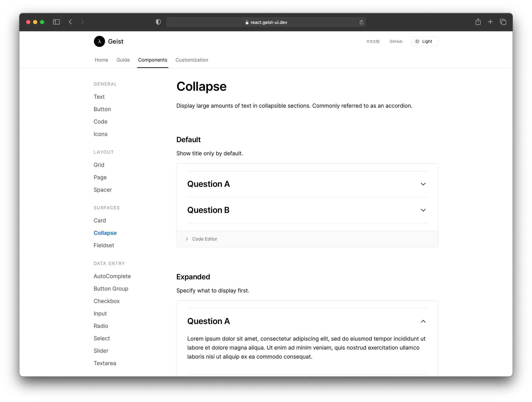Viewport: 532px width, 402px height.
Task: Click the address bar URL field
Action: click(266, 22)
